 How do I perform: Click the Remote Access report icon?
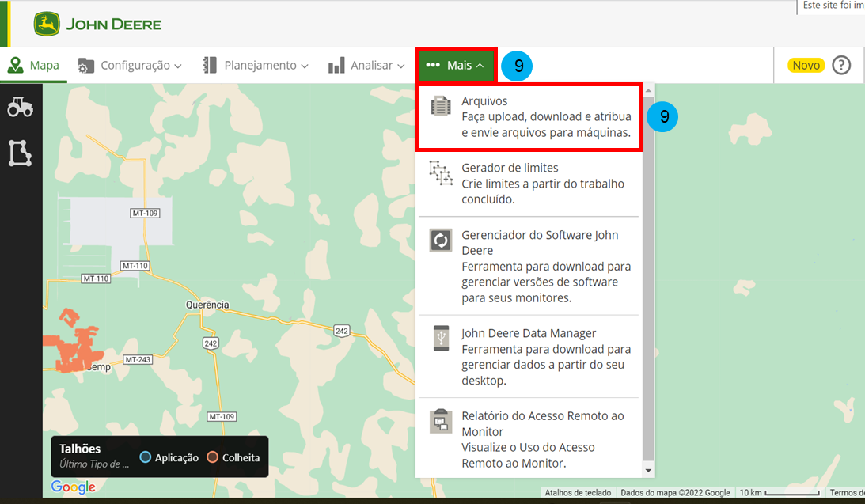pos(440,422)
